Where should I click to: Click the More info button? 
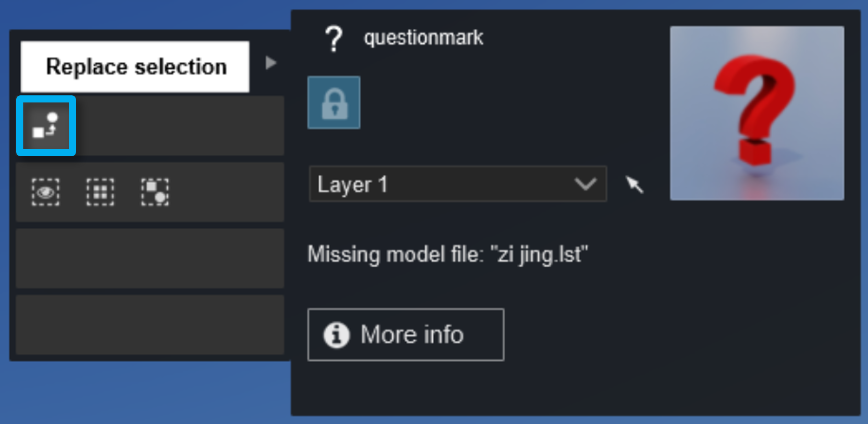point(405,335)
